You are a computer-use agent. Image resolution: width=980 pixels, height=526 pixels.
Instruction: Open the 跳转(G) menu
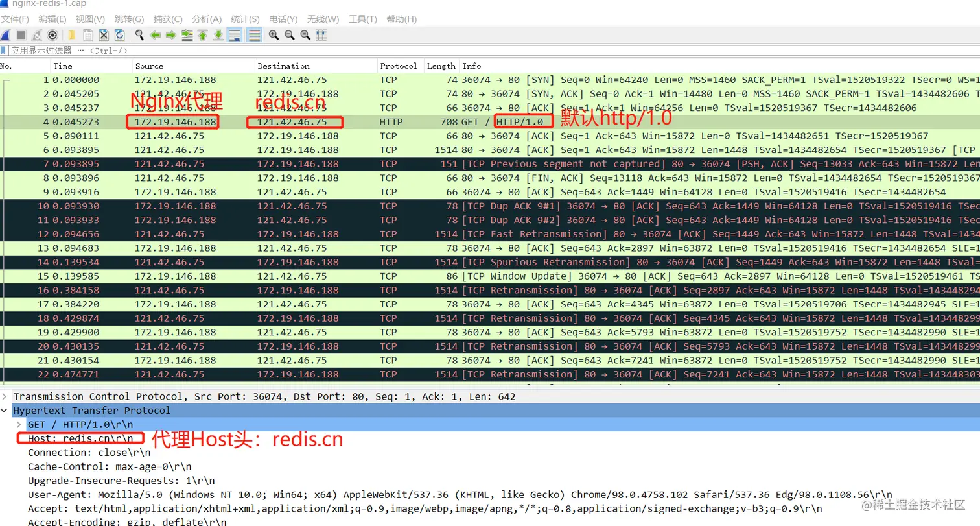(x=130, y=19)
